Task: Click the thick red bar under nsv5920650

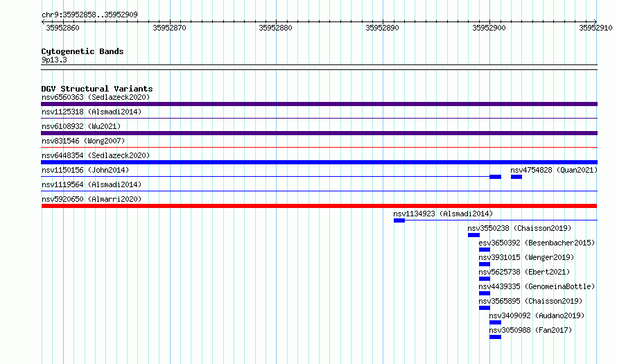Action: [319, 206]
